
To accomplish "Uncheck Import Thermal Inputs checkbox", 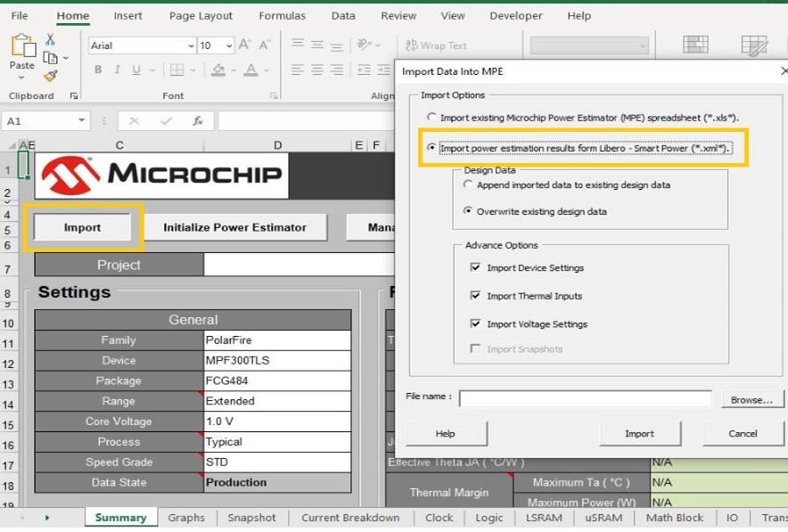I will coord(475,296).
